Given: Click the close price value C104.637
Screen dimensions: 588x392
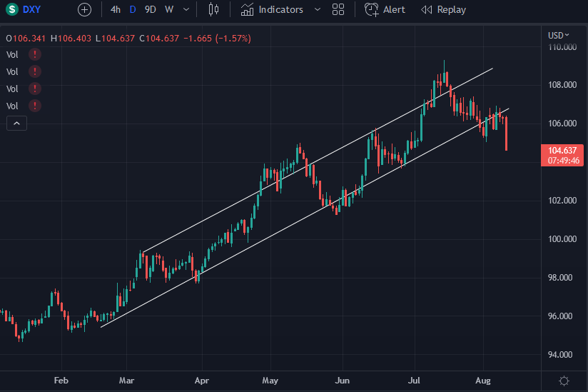Looking at the screenshot, I should (x=159, y=39).
